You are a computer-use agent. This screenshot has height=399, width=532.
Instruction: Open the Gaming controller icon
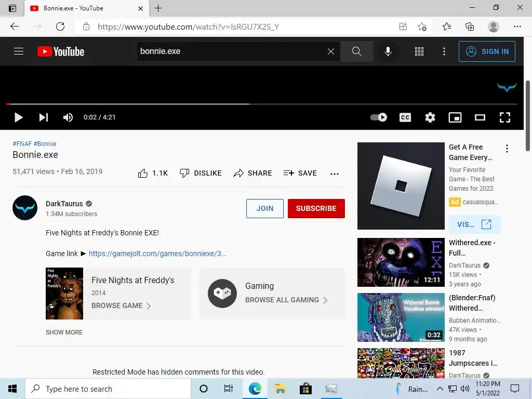point(222,293)
